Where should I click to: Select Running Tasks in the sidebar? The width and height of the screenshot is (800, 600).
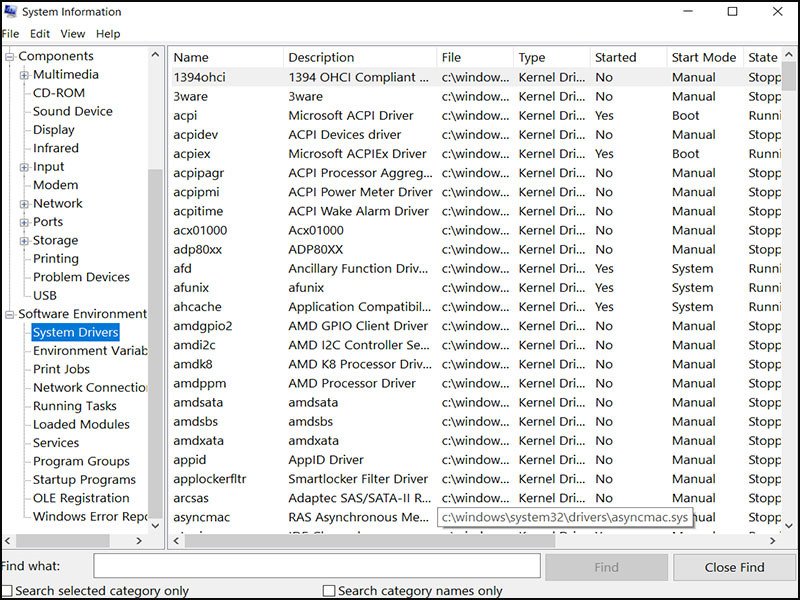point(76,405)
